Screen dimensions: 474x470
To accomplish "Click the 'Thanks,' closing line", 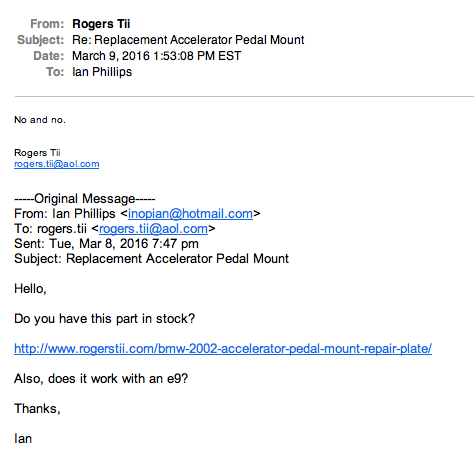I will pos(37,409).
